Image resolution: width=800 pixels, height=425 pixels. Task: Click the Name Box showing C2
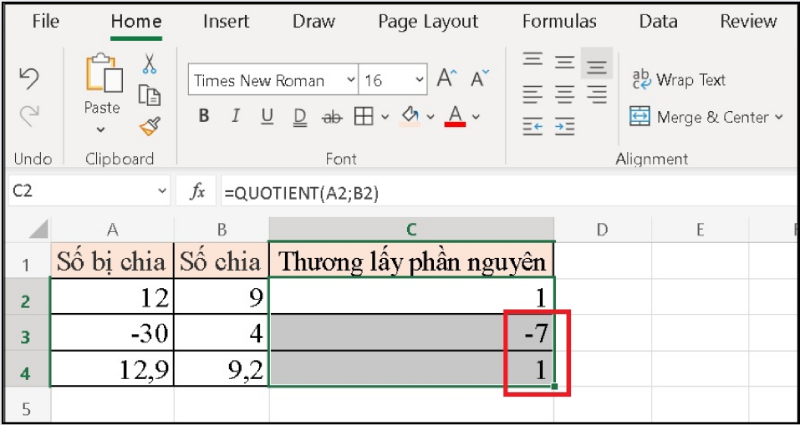(x=82, y=191)
